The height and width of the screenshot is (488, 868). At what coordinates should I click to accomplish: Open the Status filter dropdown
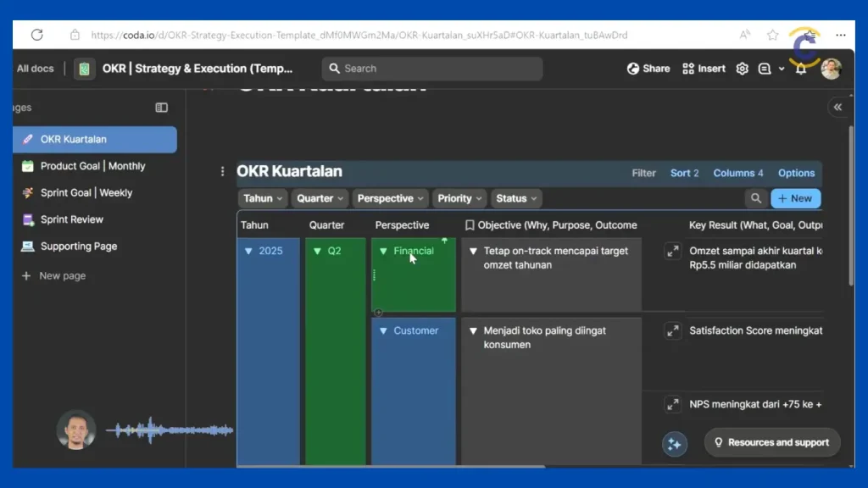pyautogui.click(x=516, y=198)
